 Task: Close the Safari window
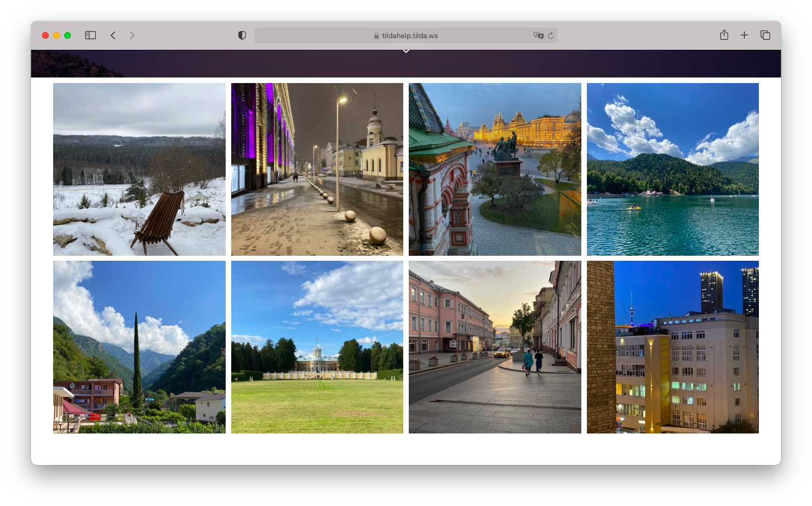(x=45, y=35)
